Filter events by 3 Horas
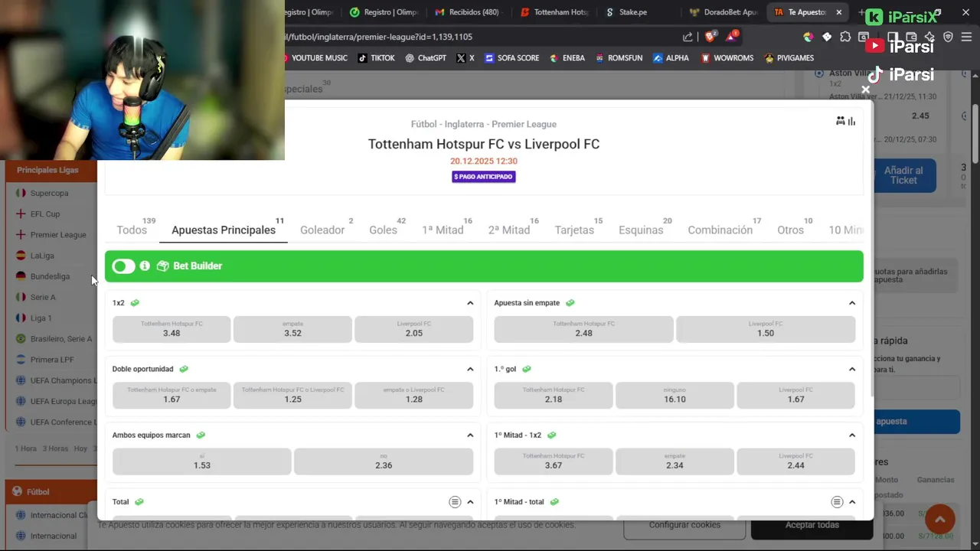980x551 pixels. point(54,448)
